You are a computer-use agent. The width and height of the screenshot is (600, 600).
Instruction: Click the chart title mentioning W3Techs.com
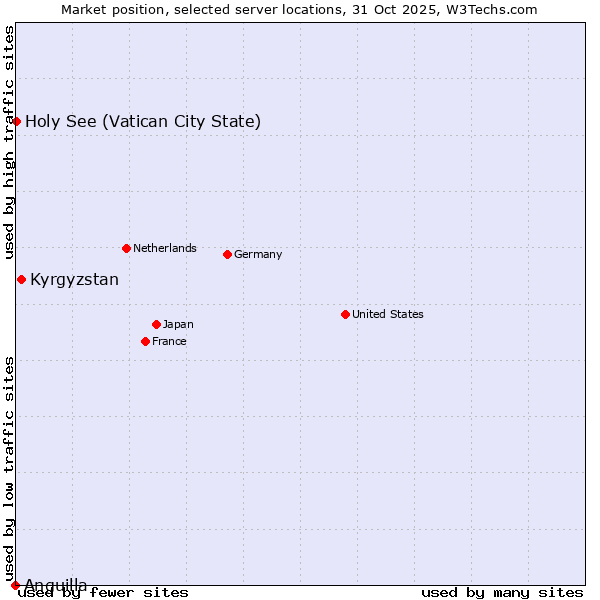pyautogui.click(x=299, y=9)
